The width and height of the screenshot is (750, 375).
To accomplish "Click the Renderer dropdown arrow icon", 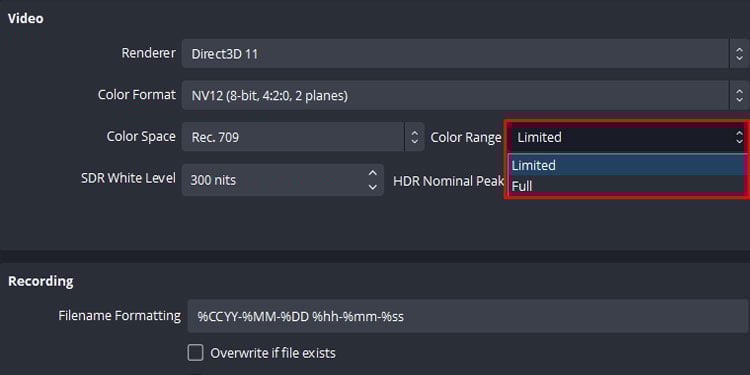I will (739, 54).
